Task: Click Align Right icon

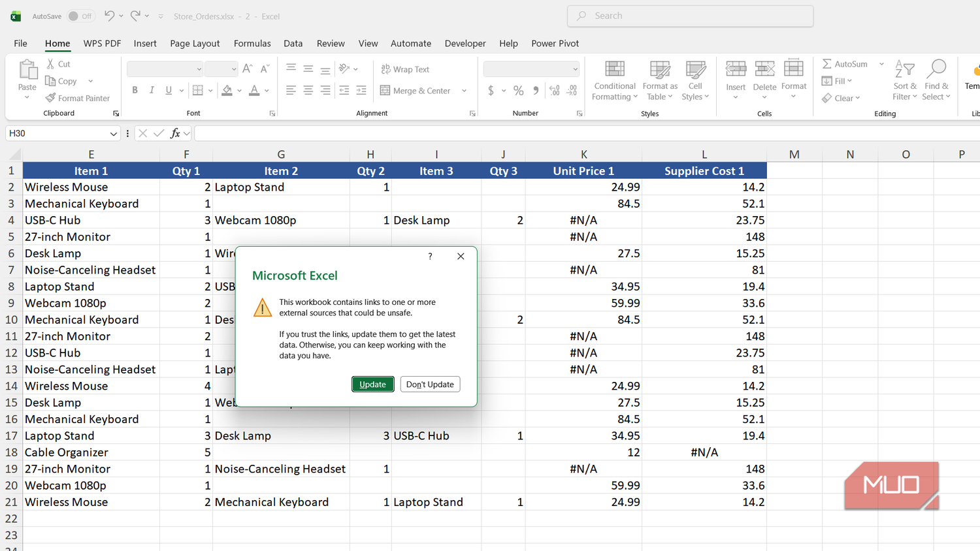Action: tap(325, 90)
